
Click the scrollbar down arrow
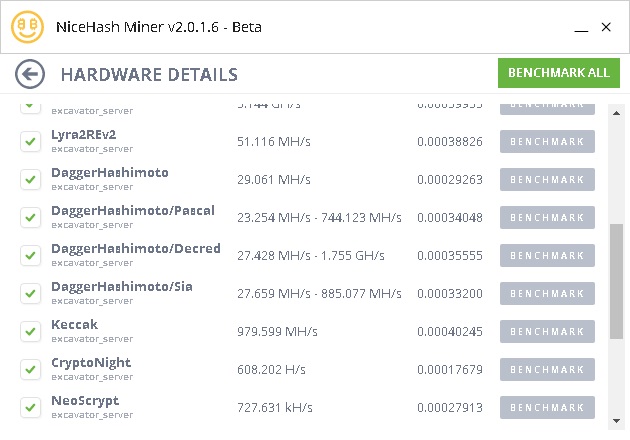coord(616,421)
